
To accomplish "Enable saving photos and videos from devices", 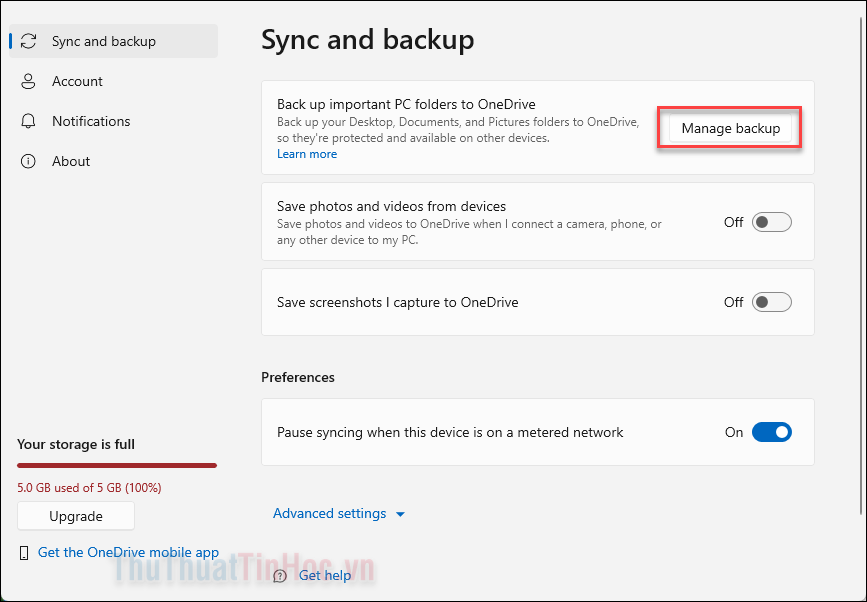I will 771,222.
